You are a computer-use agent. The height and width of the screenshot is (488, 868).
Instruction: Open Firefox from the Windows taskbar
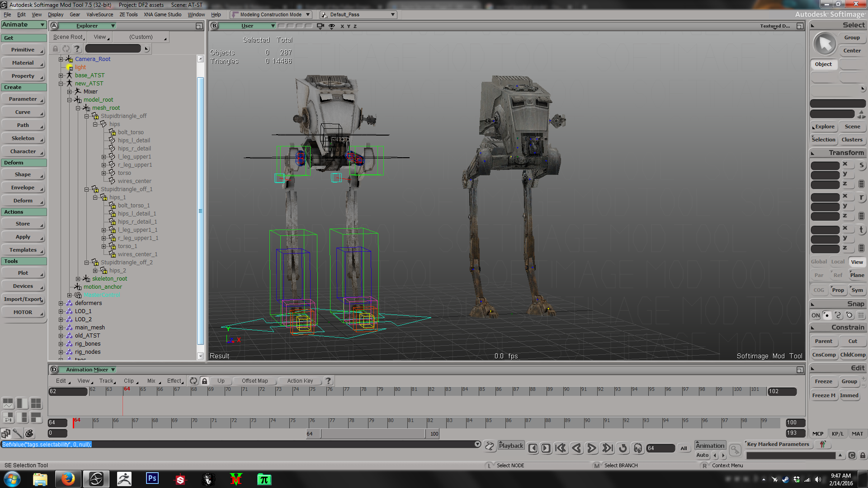click(x=68, y=479)
